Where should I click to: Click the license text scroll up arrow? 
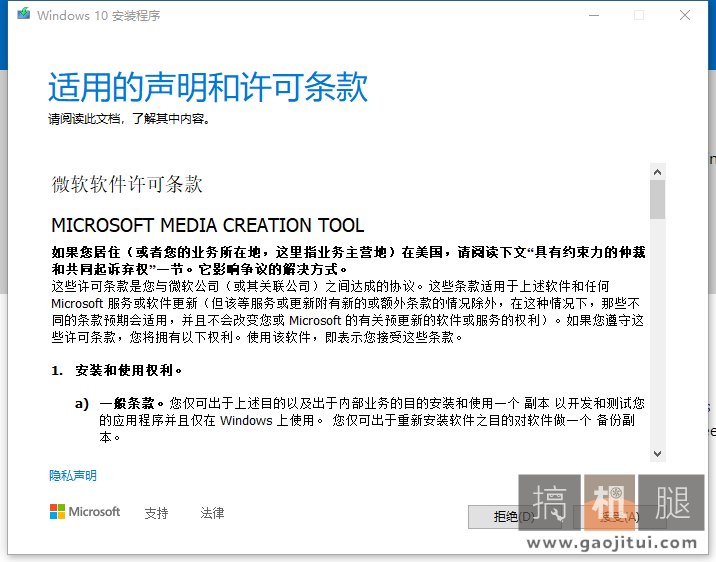pyautogui.click(x=658, y=172)
